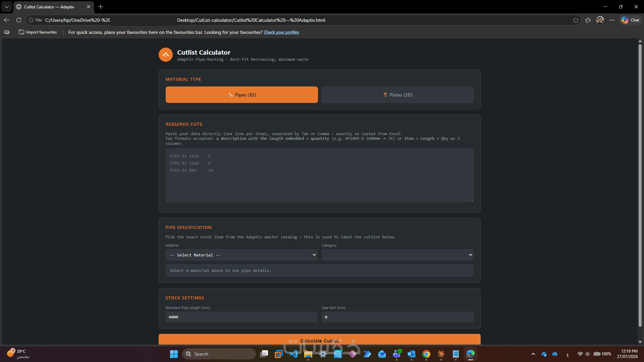
Task: Open the Copilot Chat button
Action: [x=630, y=20]
